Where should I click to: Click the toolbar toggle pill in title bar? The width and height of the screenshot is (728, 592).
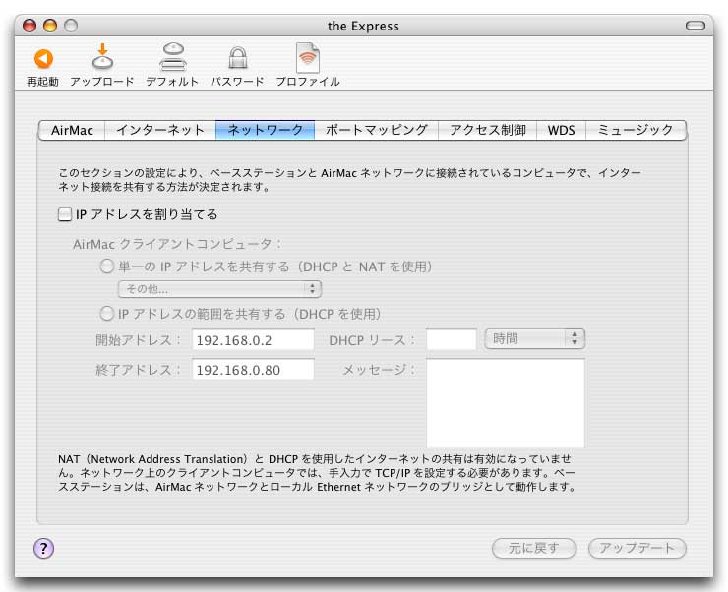695,26
